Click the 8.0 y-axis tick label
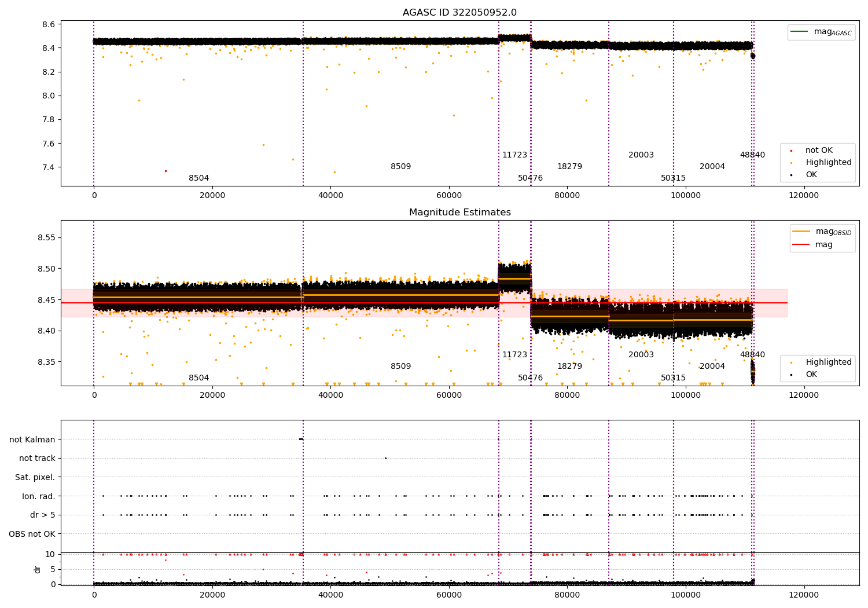 coord(49,96)
